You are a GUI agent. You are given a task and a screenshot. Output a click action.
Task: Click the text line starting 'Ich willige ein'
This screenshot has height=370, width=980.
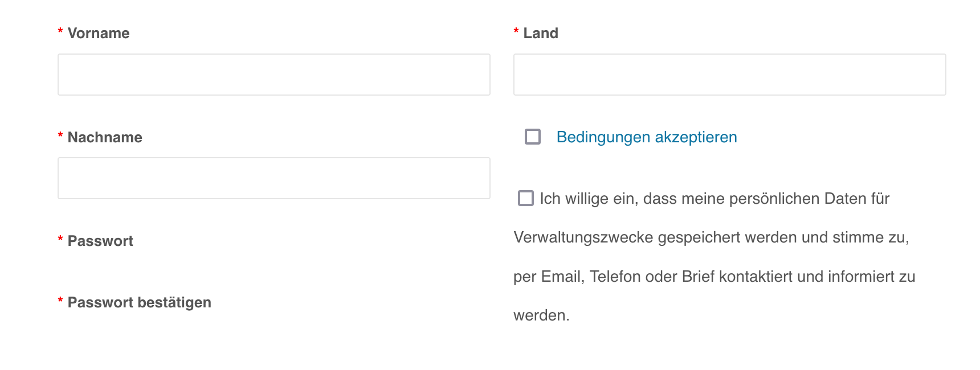[714, 199]
